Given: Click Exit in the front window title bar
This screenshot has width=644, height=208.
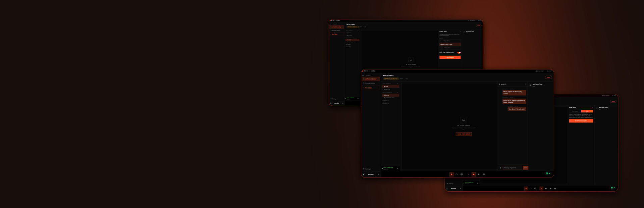Looking at the screenshot, I should (x=550, y=71).
